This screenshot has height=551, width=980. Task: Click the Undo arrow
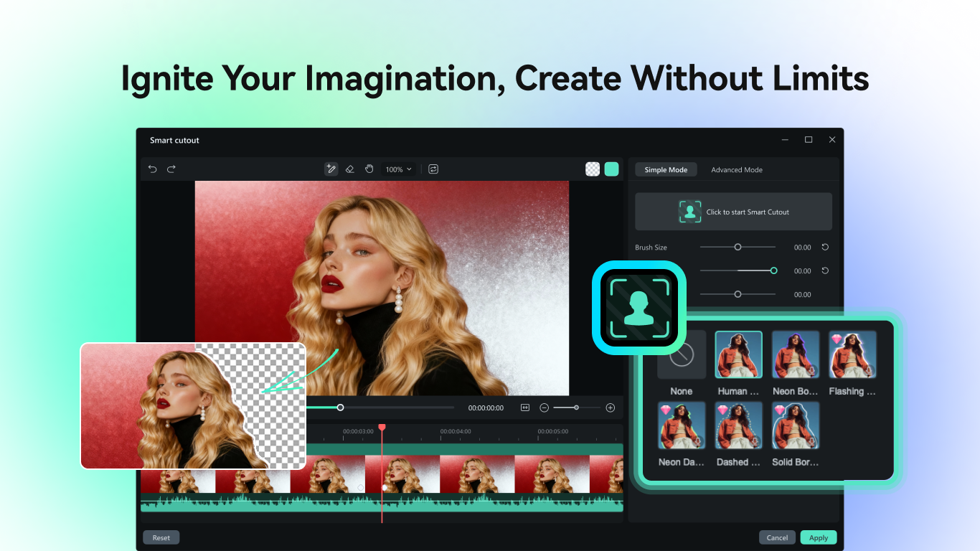coord(152,169)
